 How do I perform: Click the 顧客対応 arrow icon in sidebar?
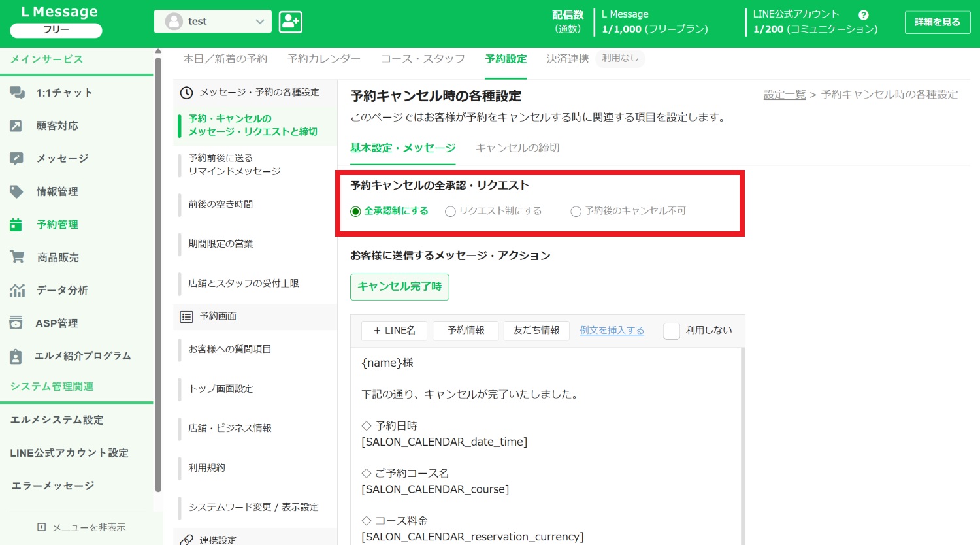[x=16, y=125]
